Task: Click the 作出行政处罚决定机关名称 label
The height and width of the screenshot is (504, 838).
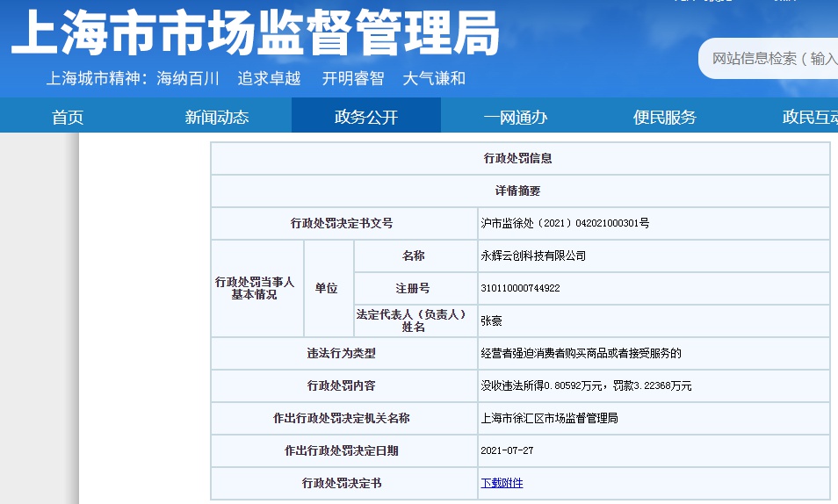Action: [x=342, y=418]
